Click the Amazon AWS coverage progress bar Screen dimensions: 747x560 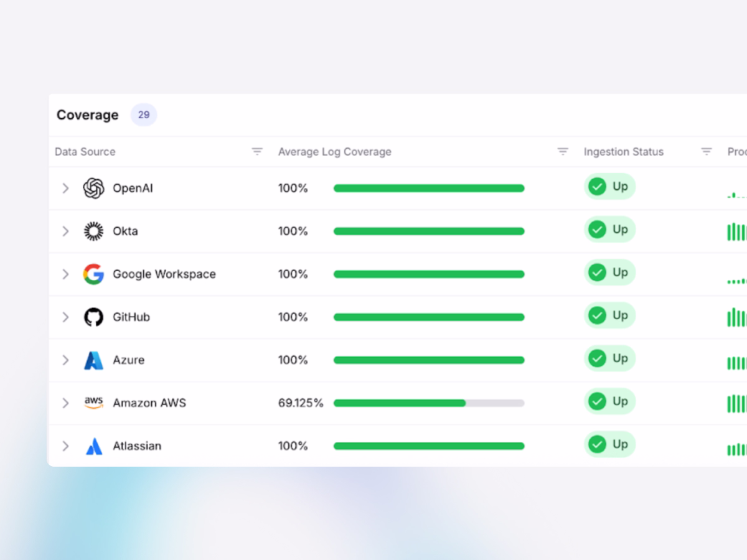pyautogui.click(x=429, y=403)
